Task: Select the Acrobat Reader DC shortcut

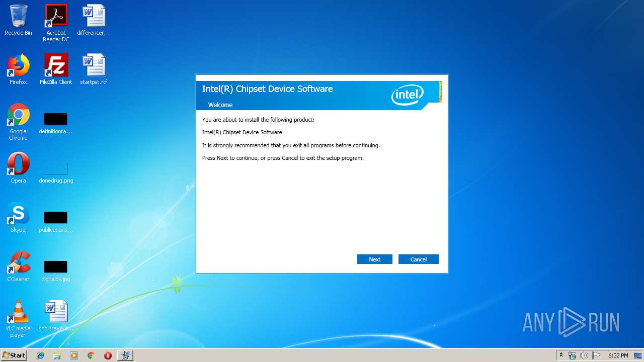Action: click(x=56, y=23)
